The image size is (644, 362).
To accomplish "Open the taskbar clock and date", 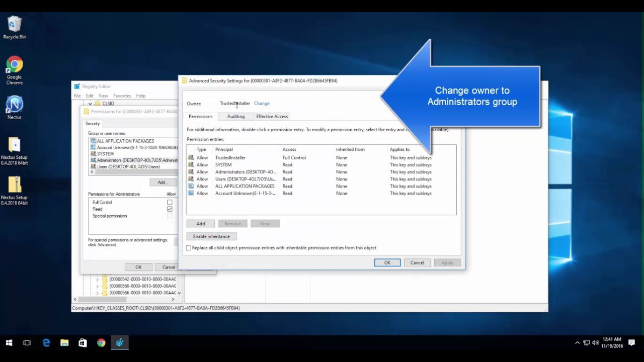I will click(x=612, y=343).
